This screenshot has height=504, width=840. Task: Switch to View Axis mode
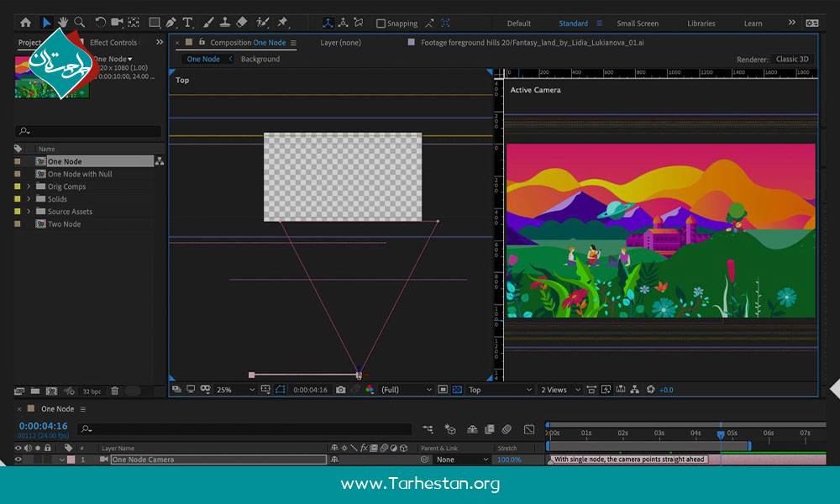click(359, 23)
